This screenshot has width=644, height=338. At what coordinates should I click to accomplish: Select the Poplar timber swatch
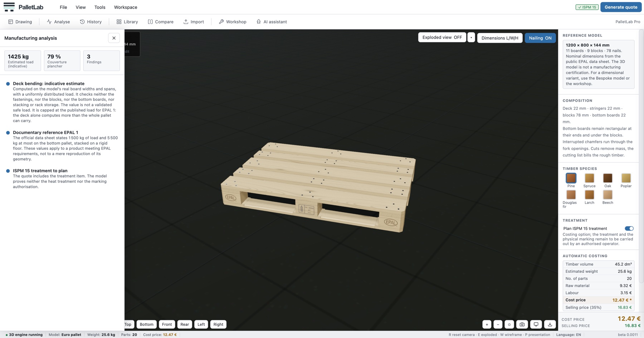626,178
